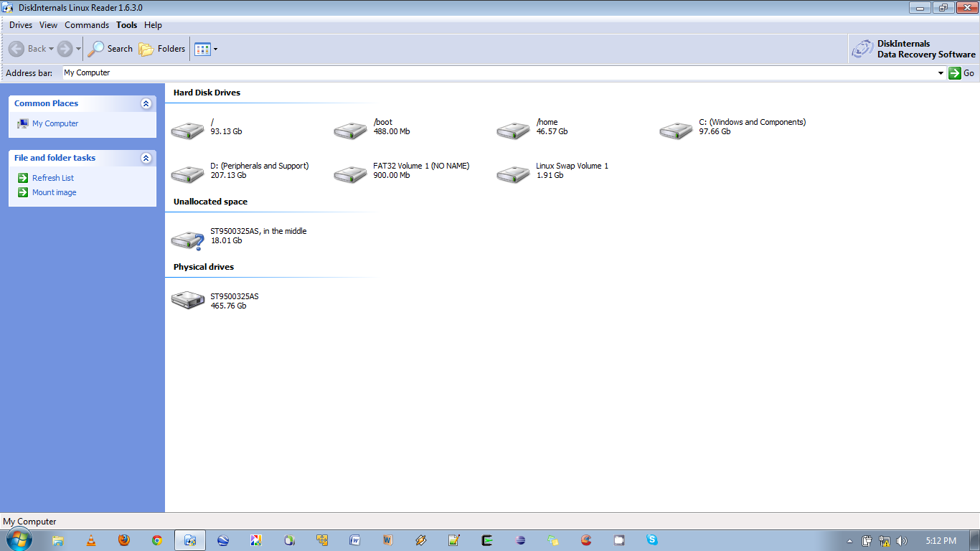The height and width of the screenshot is (551, 980).
Task: Select the 465.76 Gb physical drive icon
Action: (x=188, y=300)
